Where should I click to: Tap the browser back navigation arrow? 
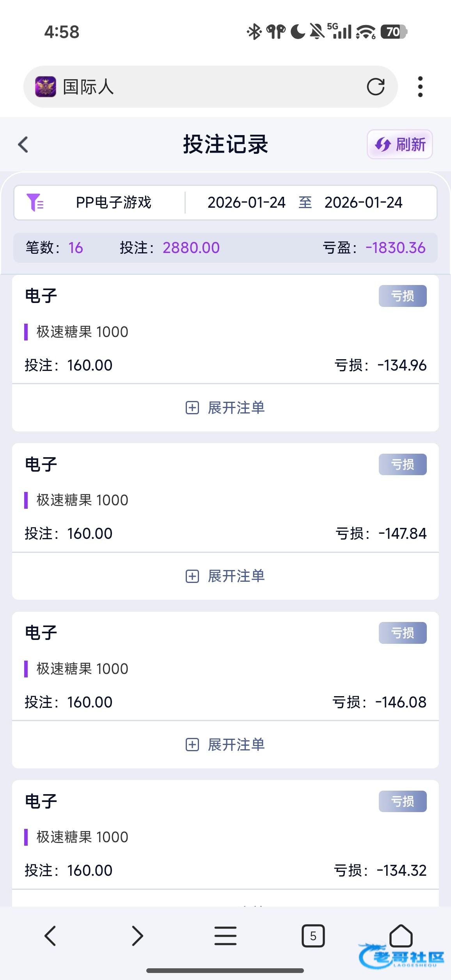coord(50,935)
